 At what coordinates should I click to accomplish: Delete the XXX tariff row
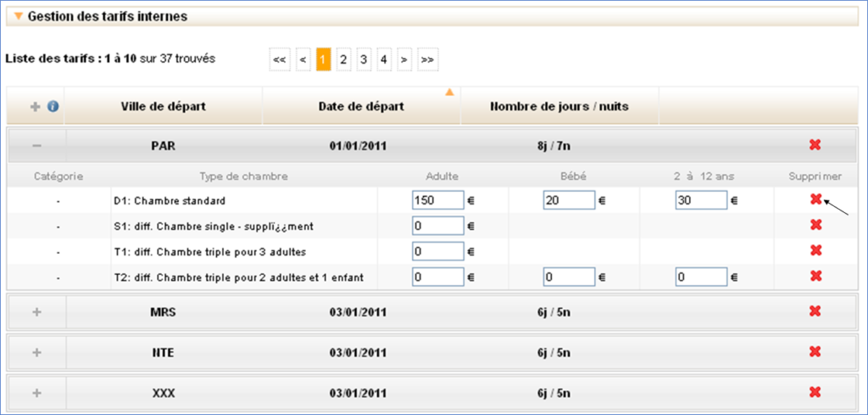(x=815, y=392)
